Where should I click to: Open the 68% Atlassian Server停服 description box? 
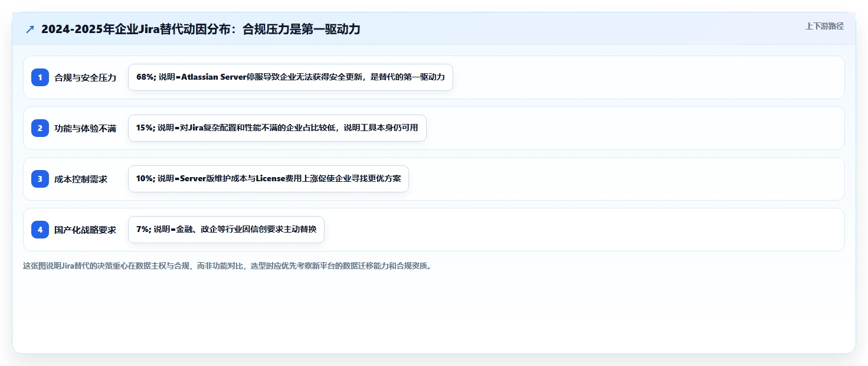click(x=290, y=77)
